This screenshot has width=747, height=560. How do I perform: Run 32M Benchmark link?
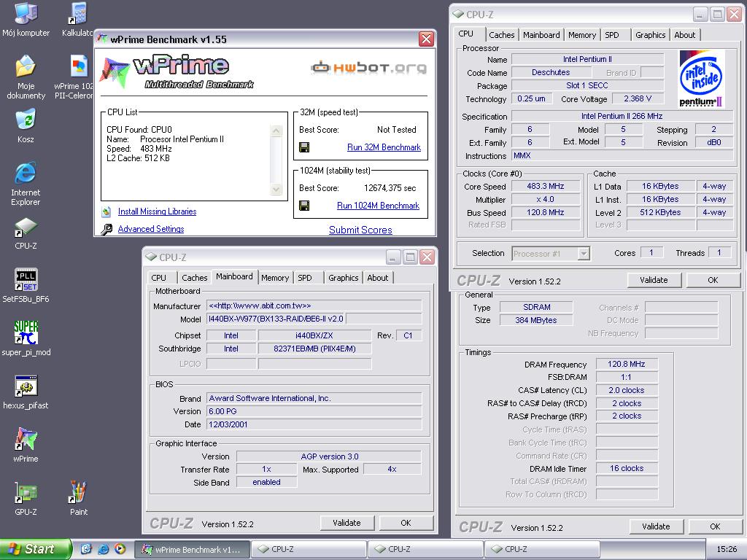click(384, 147)
